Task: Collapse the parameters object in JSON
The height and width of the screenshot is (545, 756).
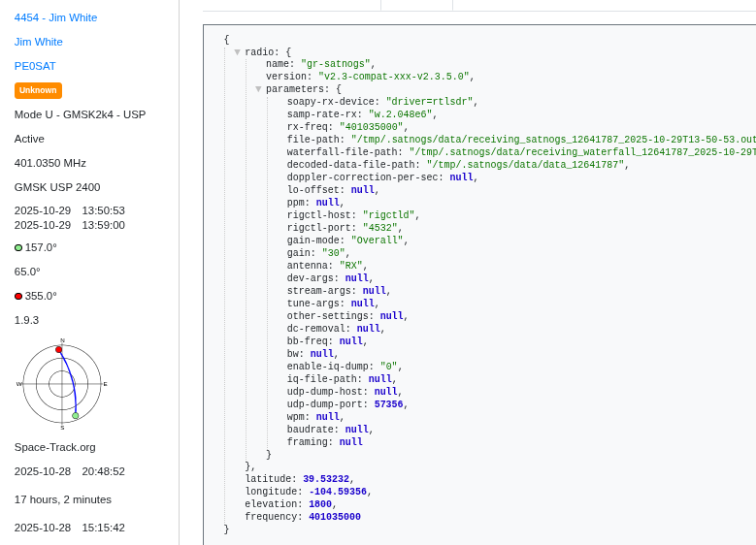Action: (x=258, y=89)
